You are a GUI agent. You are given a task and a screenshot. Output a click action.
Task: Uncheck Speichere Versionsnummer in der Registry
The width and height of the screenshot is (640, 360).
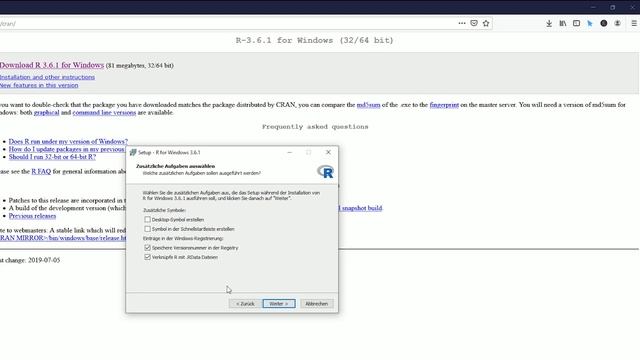(x=147, y=248)
